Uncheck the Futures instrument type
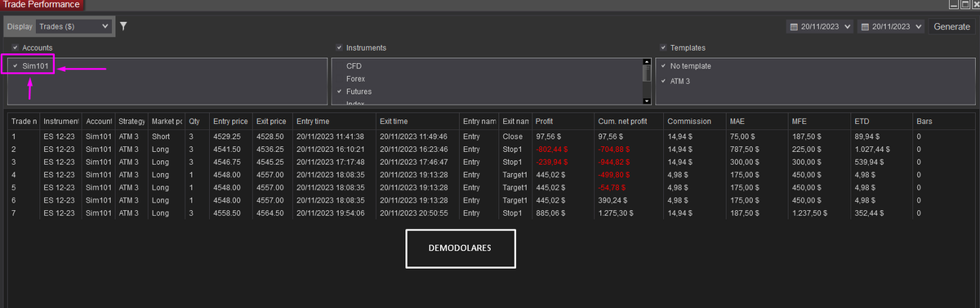This screenshot has height=308, width=980. (x=339, y=92)
